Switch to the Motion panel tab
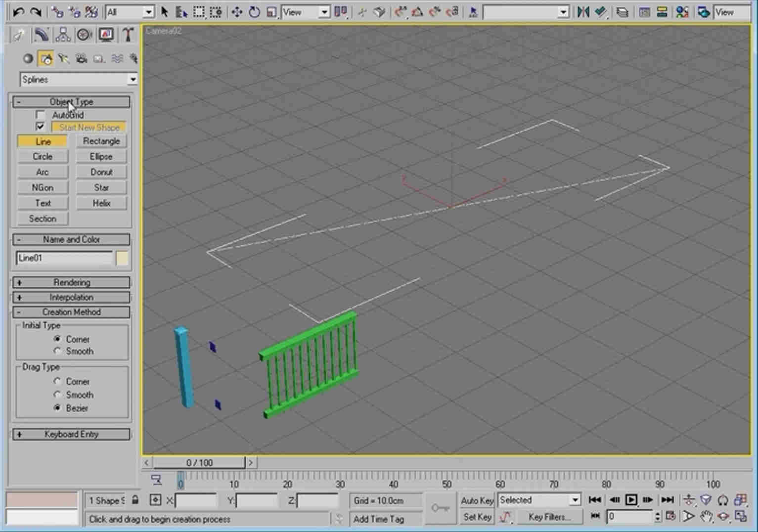The width and height of the screenshot is (758, 532). tap(85, 35)
